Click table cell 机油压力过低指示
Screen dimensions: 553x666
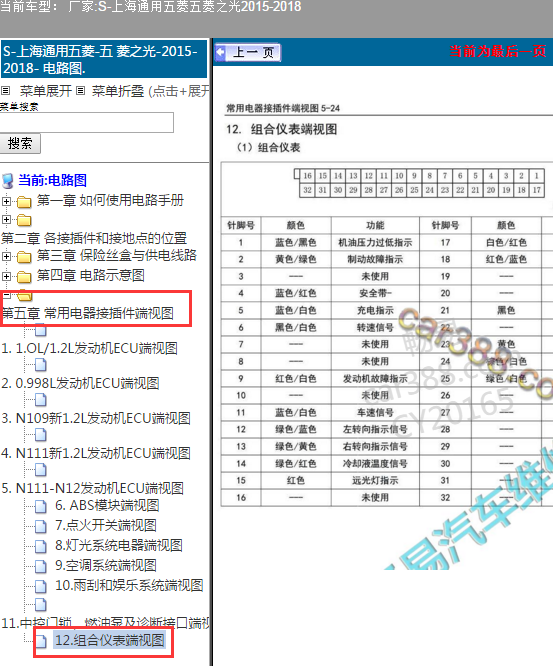coord(375,243)
